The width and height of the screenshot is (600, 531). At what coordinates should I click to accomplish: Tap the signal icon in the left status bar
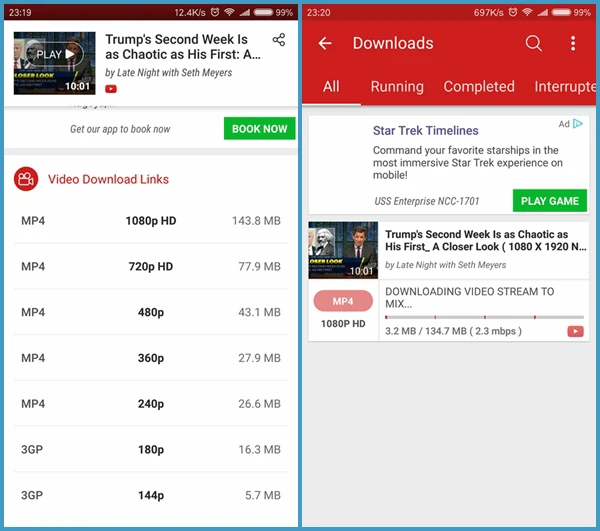pyautogui.click(x=245, y=13)
